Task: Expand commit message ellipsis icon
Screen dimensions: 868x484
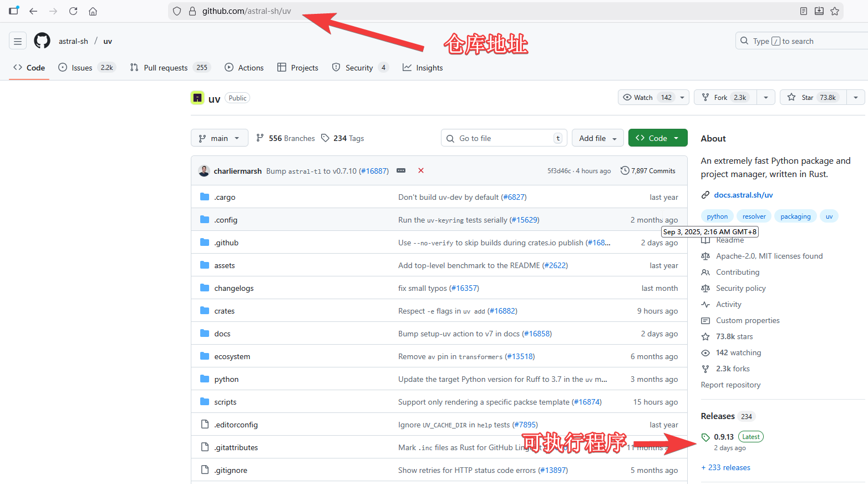Action: coord(401,170)
